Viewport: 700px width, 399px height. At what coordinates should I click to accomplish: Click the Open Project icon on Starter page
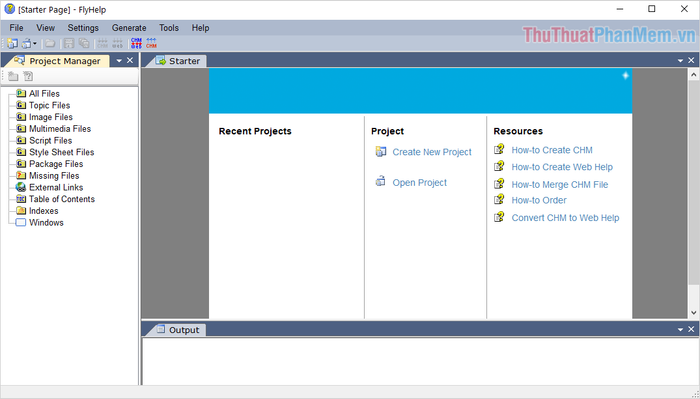click(380, 181)
